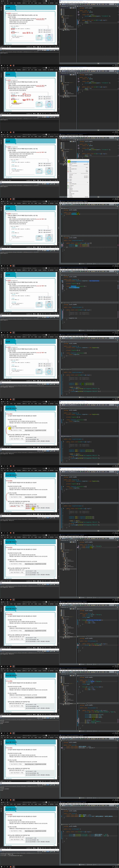
Task: Expand the Build Path submenu
Action: [71, 175]
